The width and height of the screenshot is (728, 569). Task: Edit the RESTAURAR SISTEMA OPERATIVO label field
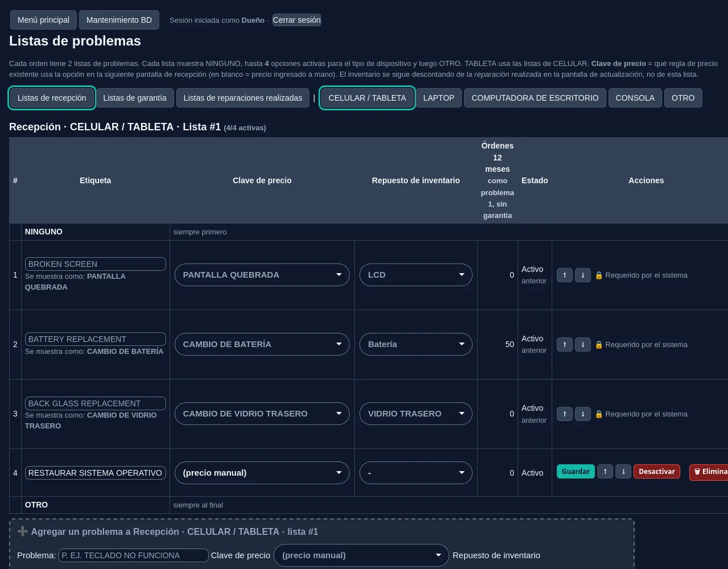pos(96,473)
